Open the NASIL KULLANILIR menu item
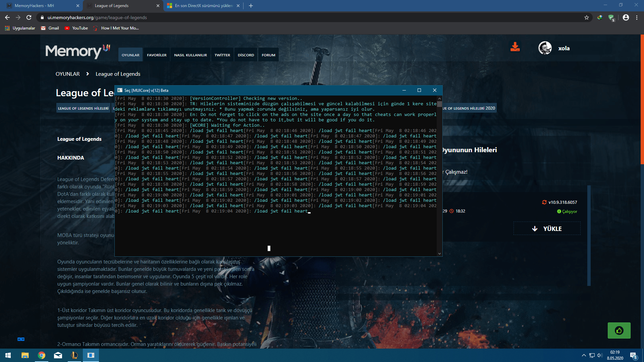Image resolution: width=644 pixels, height=362 pixels. coord(191,55)
